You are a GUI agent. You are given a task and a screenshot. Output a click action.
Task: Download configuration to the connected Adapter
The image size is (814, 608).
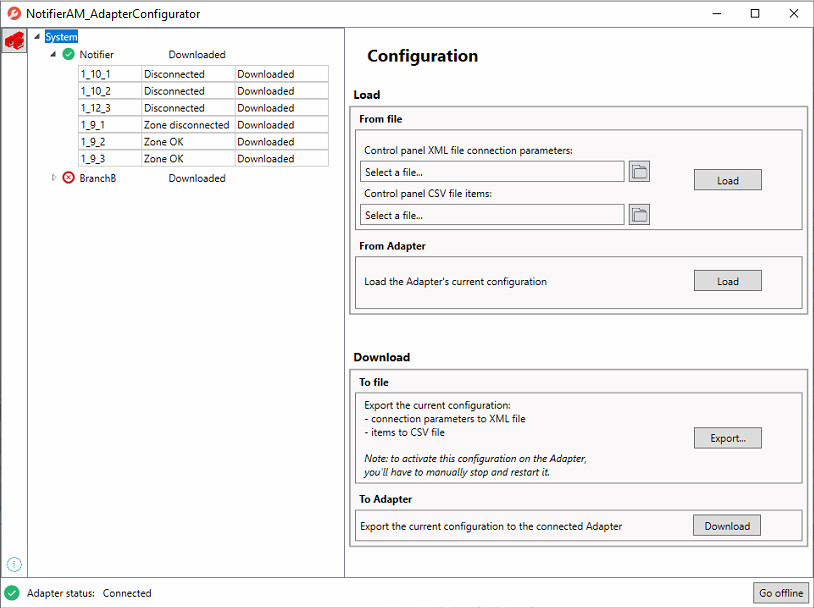tap(726, 525)
